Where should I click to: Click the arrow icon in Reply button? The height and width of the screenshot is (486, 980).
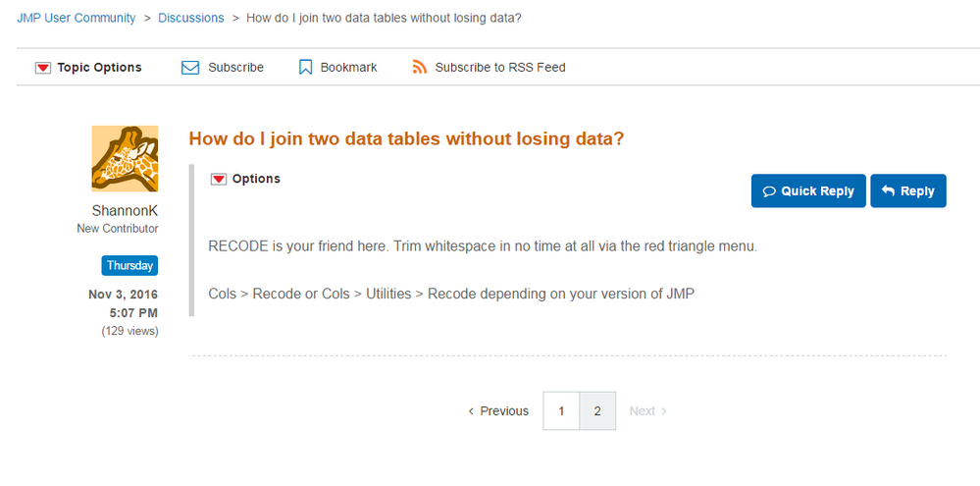coord(888,191)
